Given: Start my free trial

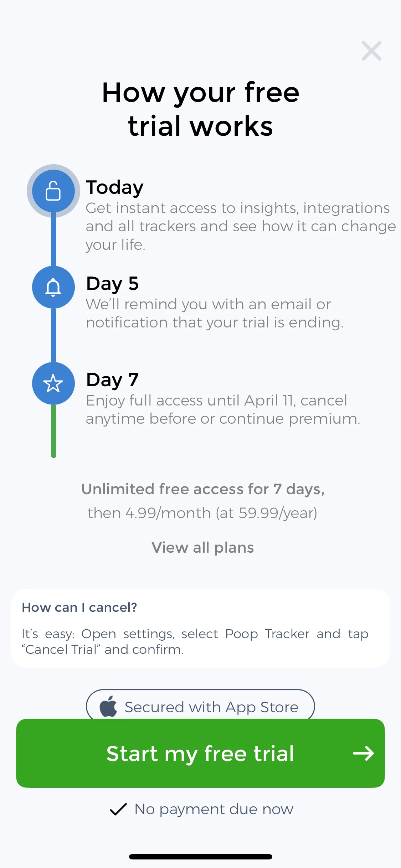Looking at the screenshot, I should [x=200, y=753].
